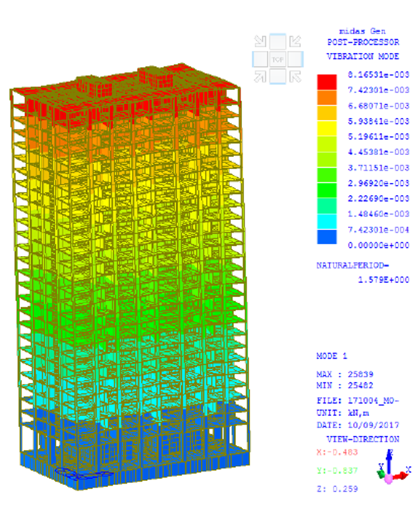Click the TOP face of the view cube
The width and height of the screenshot is (420, 515).
pyautogui.click(x=278, y=59)
